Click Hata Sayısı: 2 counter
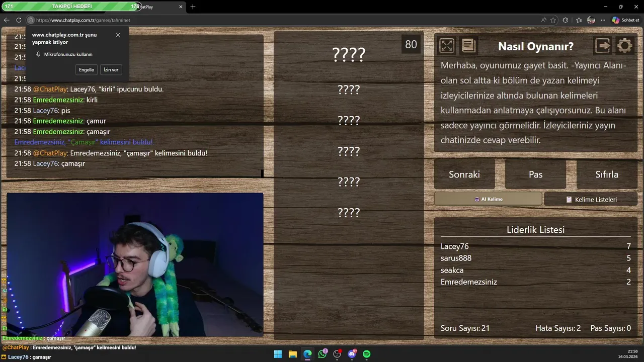644x362 pixels. pyautogui.click(x=558, y=328)
